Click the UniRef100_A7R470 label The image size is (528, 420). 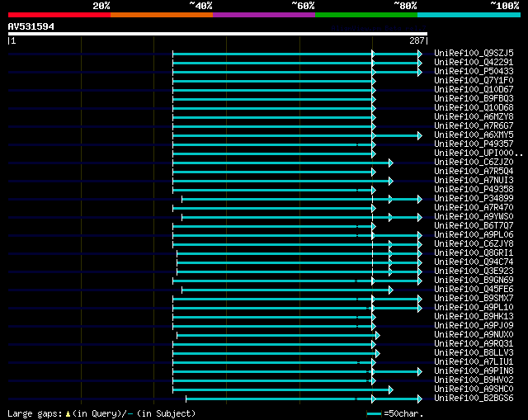pos(474,207)
